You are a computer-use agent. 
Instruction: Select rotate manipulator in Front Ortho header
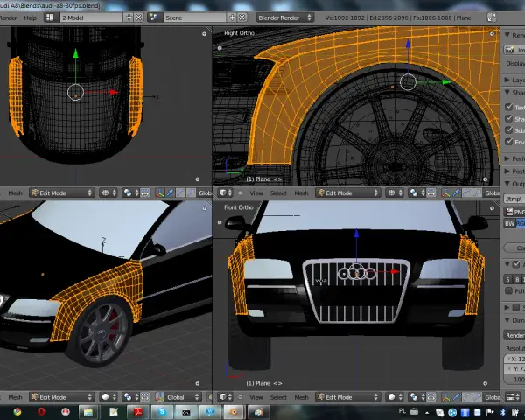pyautogui.click(x=466, y=397)
